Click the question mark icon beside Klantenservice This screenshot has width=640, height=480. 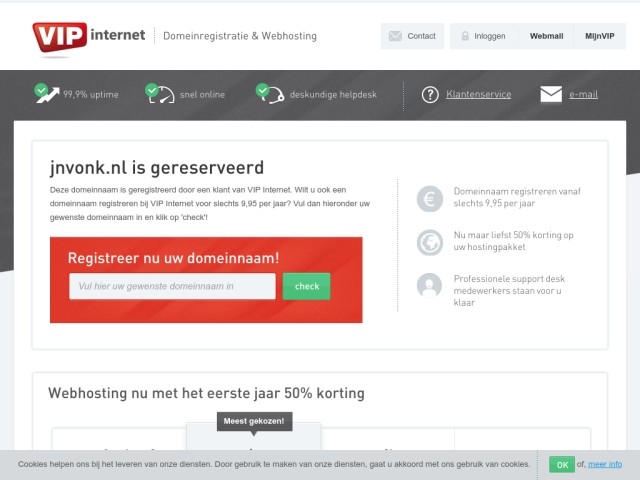pyautogui.click(x=430, y=95)
